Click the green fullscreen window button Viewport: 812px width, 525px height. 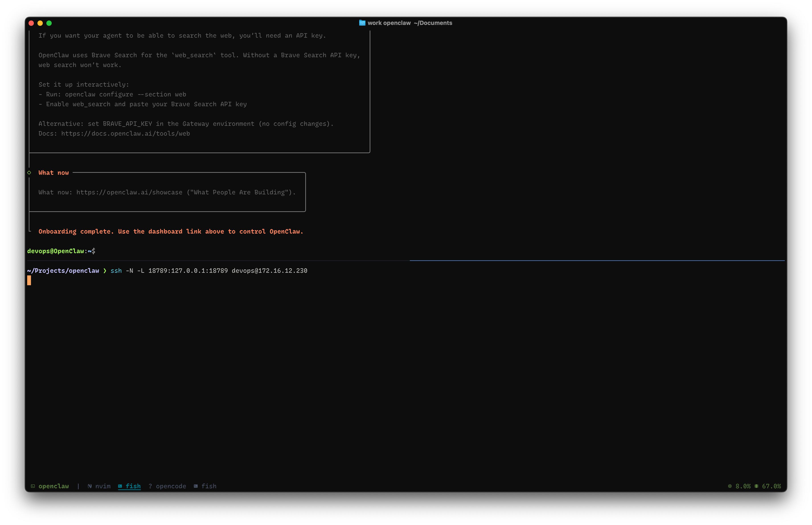click(49, 23)
